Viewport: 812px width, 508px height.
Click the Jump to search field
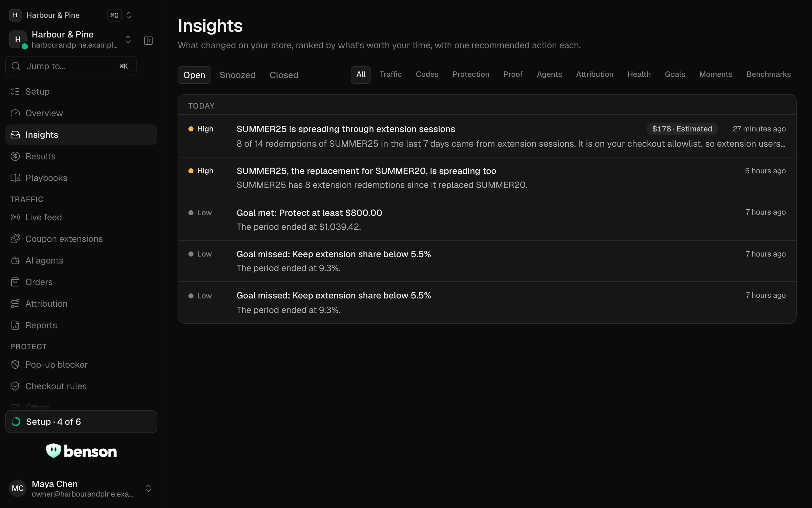(x=71, y=66)
